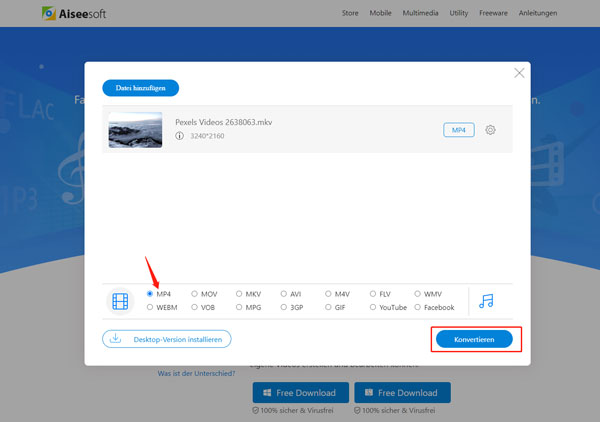600x422 pixels.
Task: Switch to the audio format music icon
Action: pyautogui.click(x=487, y=300)
